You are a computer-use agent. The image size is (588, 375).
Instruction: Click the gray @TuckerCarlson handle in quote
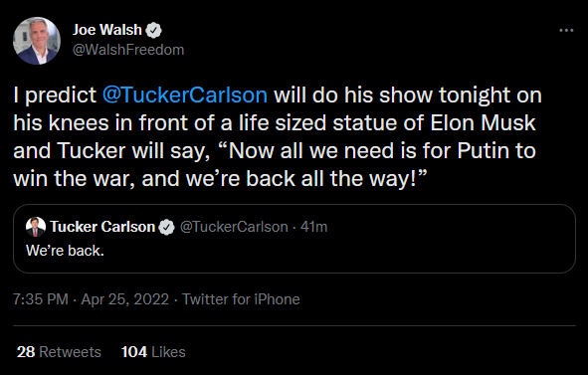click(x=234, y=227)
